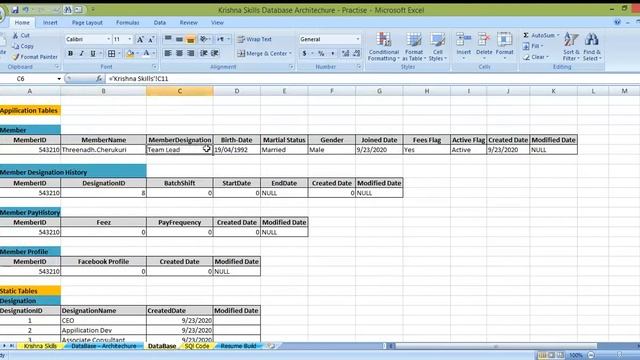Toggle Bold formatting

coord(70,53)
